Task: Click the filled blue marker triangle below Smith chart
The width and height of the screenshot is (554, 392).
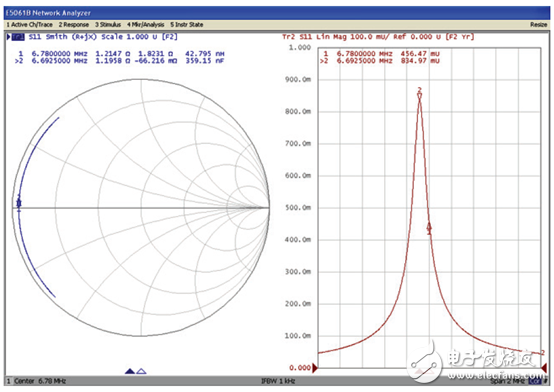Action: tap(130, 371)
